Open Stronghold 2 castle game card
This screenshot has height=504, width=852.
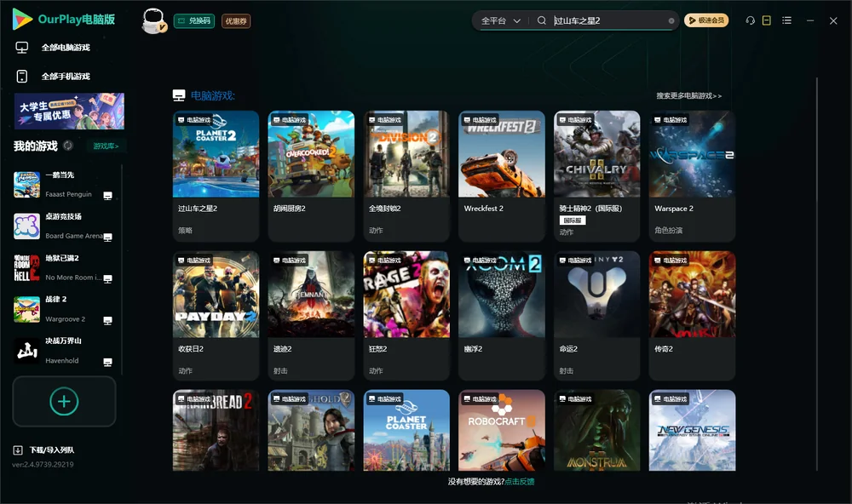coord(311,430)
